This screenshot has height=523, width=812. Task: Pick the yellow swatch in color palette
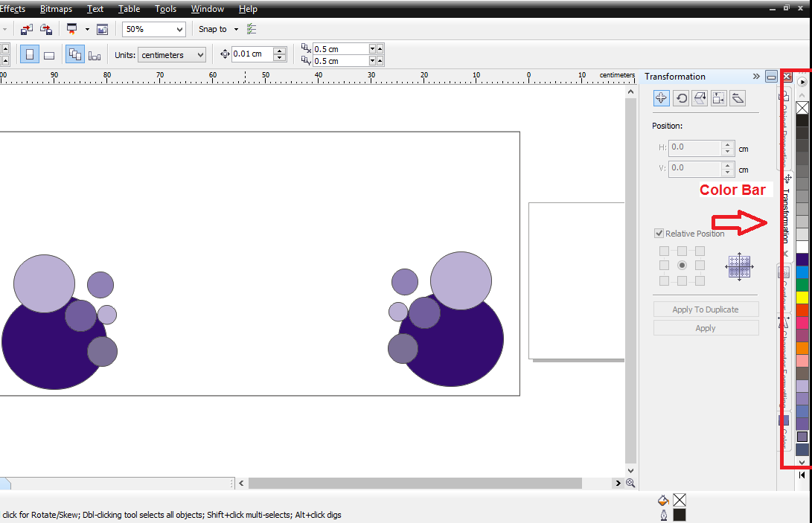[802, 298]
